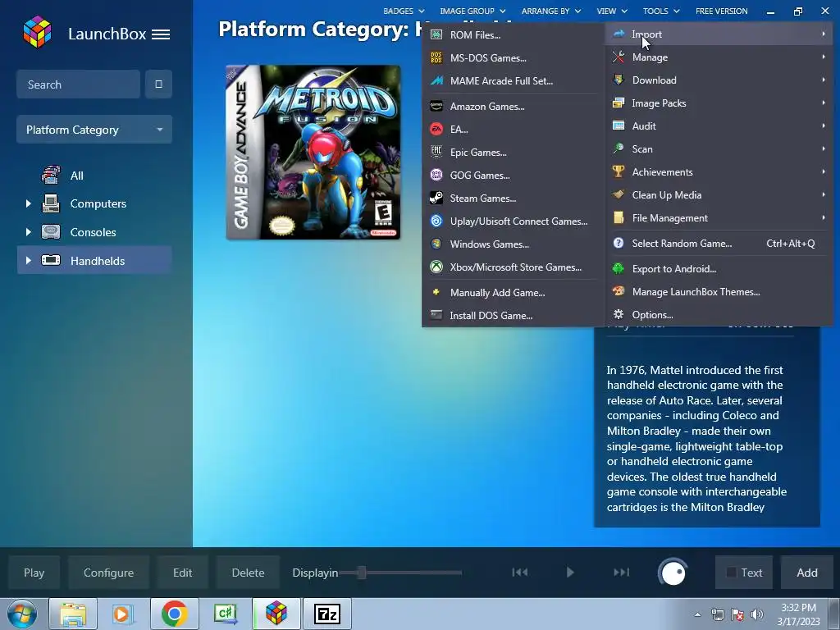
Task: Click the Add button
Action: (x=807, y=573)
